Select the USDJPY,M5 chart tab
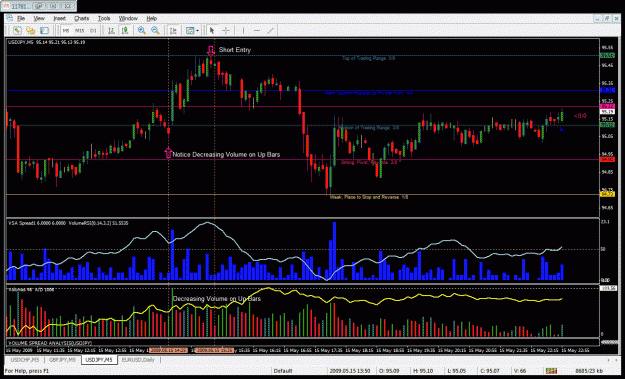The height and width of the screenshot is (379, 625). coord(99,359)
